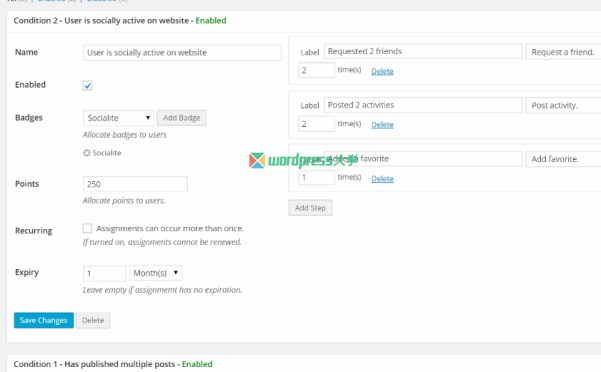This screenshot has height=372, width=601.
Task: Edit the Posted 2 activities label field
Action: 423,105
